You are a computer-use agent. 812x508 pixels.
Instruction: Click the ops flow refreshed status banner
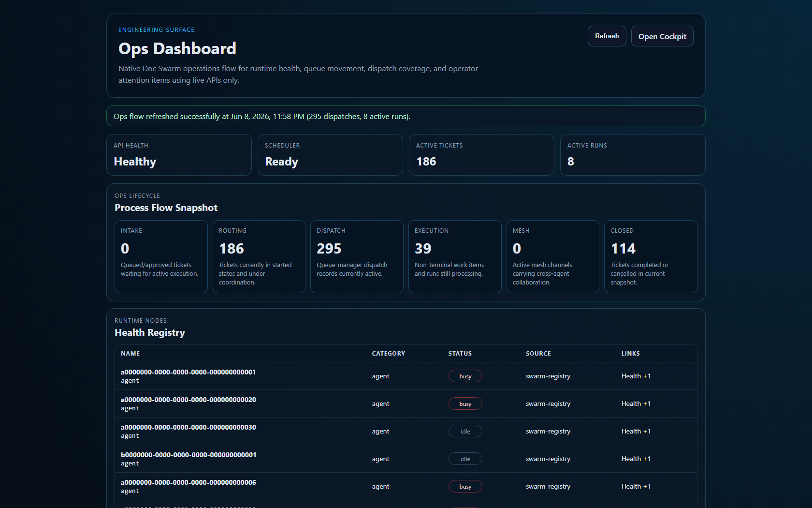click(406, 116)
